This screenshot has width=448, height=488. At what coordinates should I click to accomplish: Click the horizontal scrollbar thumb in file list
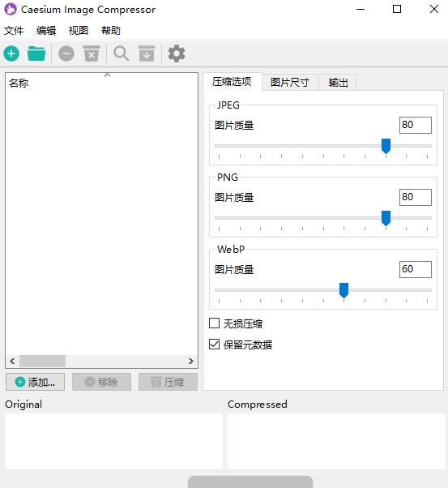(42, 361)
